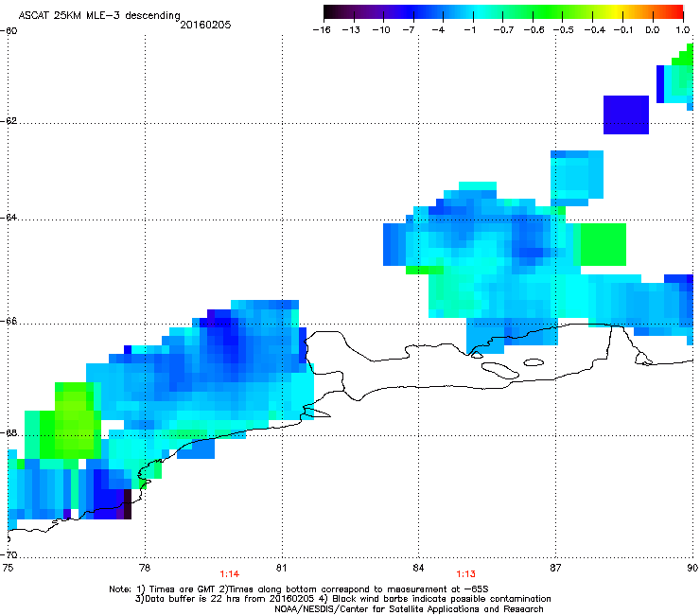Viewport: 700px width, 615px height.
Task: Click the small oval island outline near 86.5E
Action: (534, 362)
